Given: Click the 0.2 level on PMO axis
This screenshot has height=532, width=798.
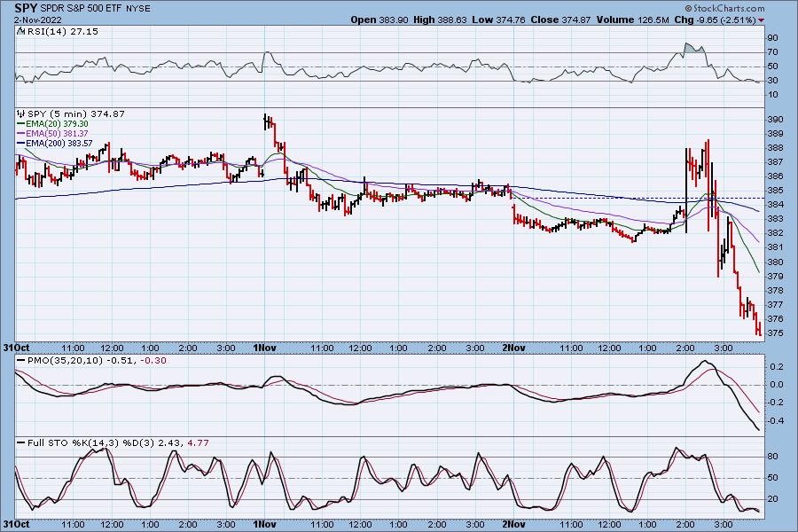Looking at the screenshot, I should (776, 366).
